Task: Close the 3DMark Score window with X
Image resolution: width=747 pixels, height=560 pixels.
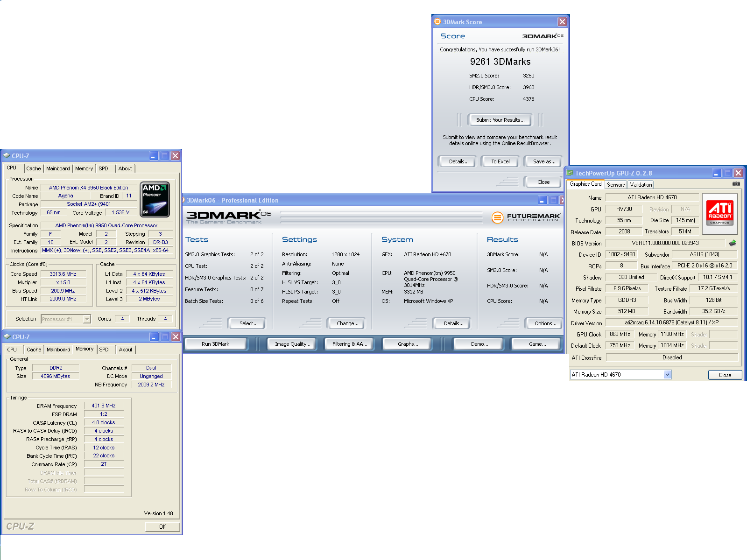Action: [x=562, y=22]
